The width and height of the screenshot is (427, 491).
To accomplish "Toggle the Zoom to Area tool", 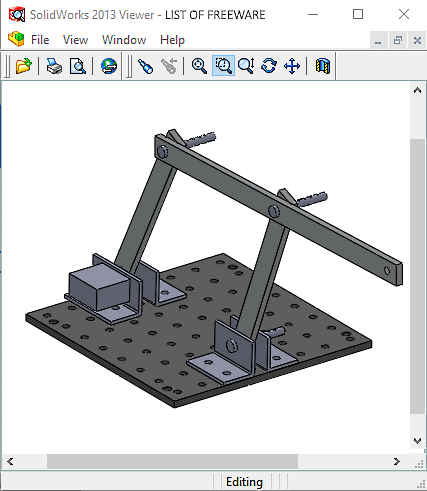I will point(223,66).
